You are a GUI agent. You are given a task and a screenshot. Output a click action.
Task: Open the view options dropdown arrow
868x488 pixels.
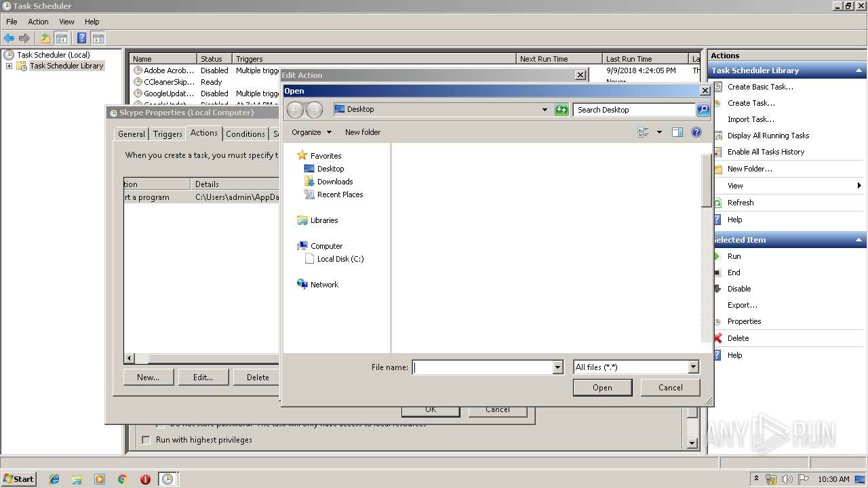coord(659,132)
